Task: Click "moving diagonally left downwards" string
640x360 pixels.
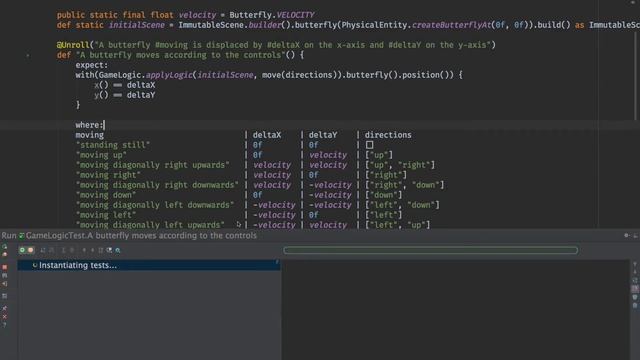Action: [155, 205]
